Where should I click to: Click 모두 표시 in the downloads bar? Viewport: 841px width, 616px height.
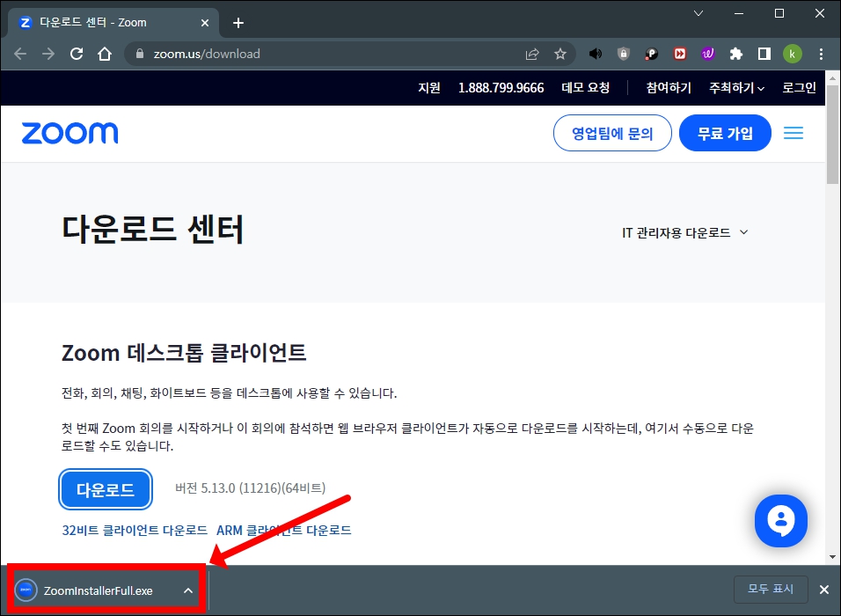(771, 590)
